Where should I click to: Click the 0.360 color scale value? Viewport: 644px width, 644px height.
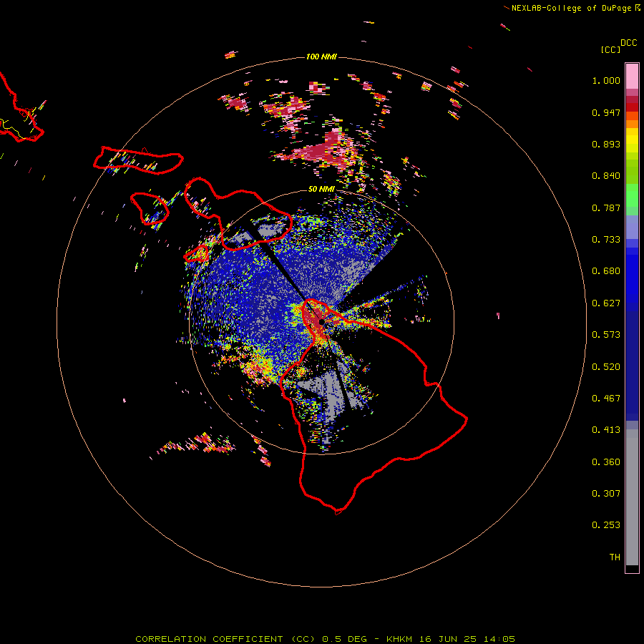[606, 462]
